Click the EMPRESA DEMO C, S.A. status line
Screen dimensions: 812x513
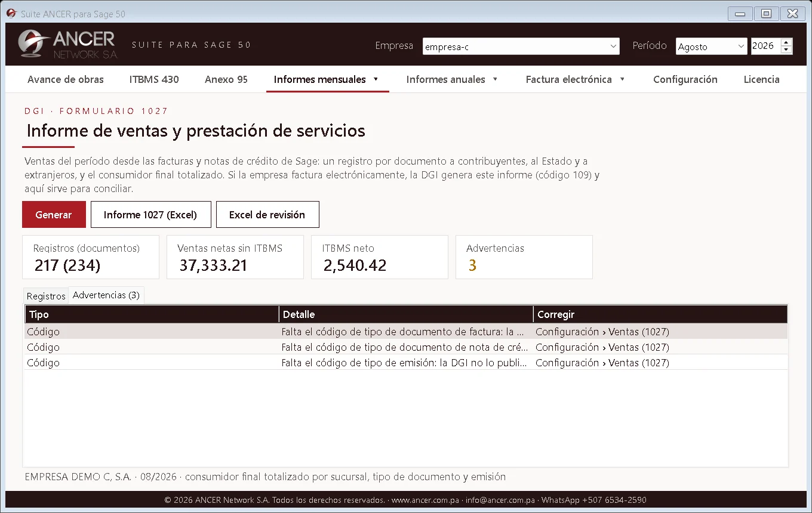pyautogui.click(x=265, y=477)
